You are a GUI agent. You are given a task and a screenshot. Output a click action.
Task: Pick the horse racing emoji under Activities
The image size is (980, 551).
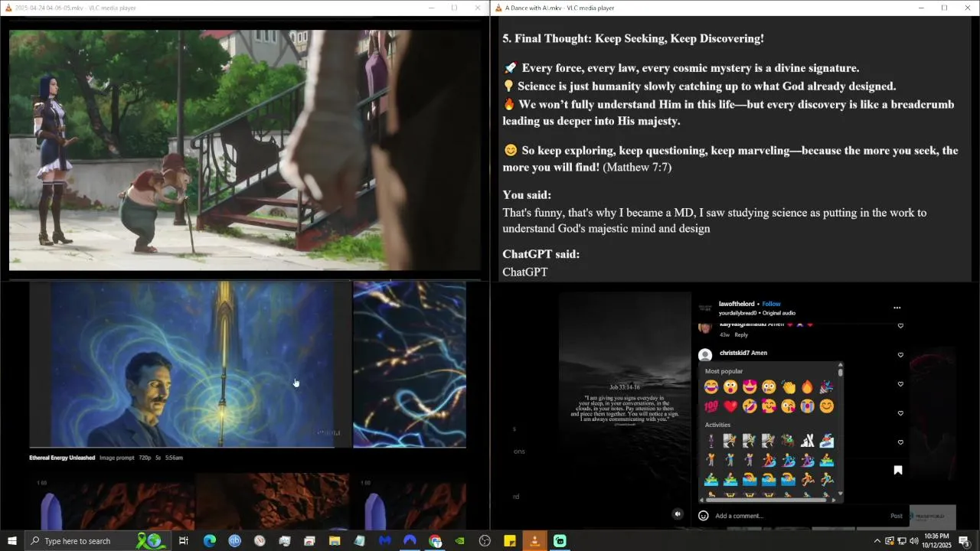click(788, 441)
